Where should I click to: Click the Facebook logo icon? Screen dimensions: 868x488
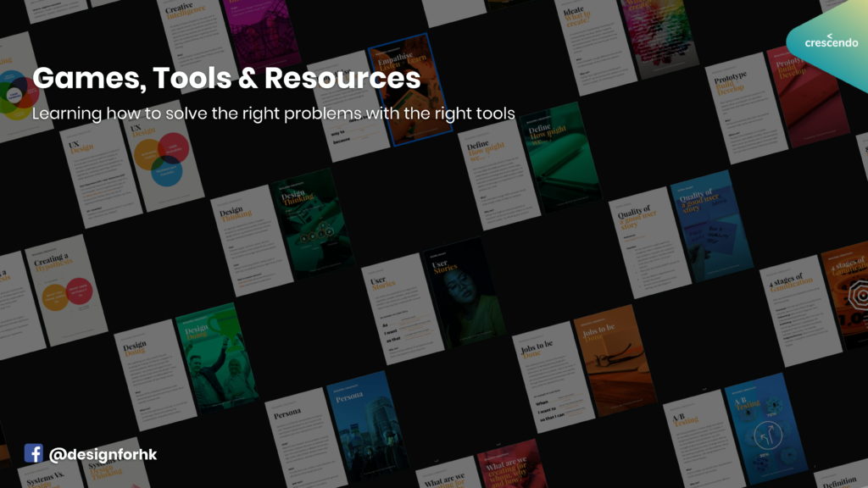point(33,453)
